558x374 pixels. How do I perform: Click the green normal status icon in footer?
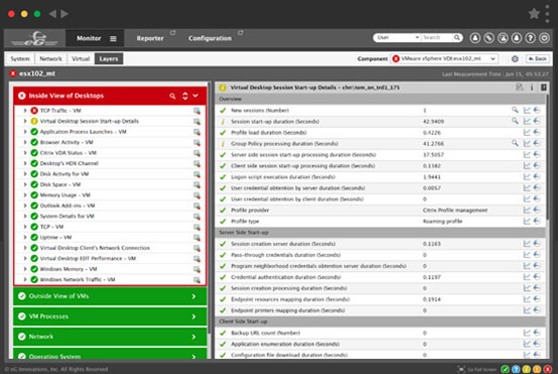tap(505, 369)
